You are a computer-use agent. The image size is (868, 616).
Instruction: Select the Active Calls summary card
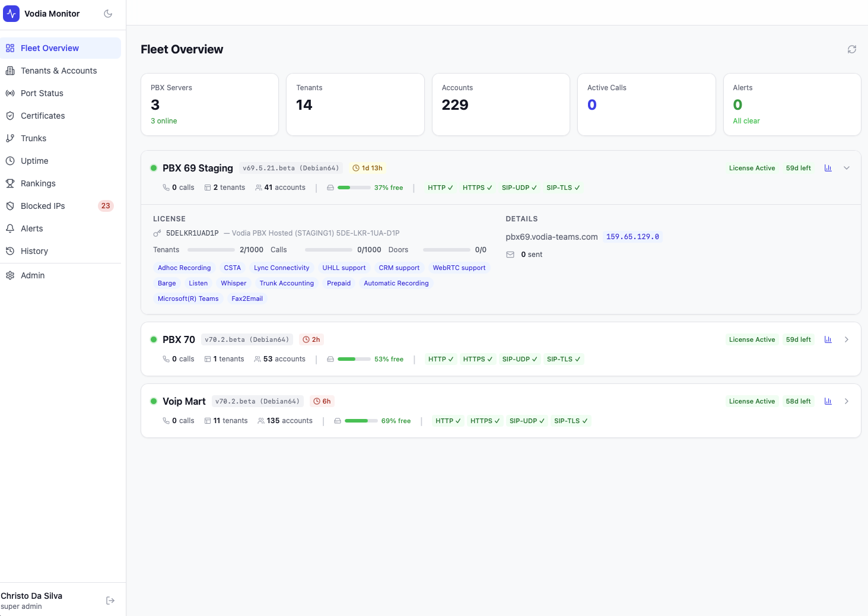646,104
